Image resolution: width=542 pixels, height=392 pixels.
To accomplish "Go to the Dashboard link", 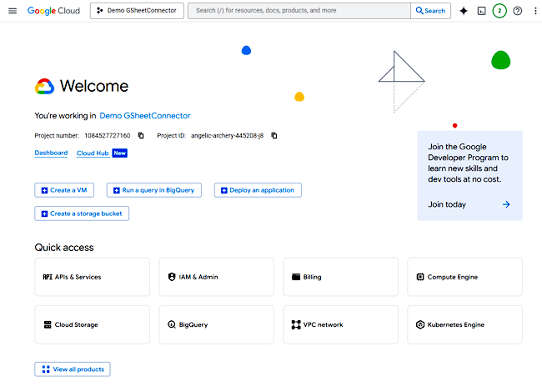I will click(51, 153).
